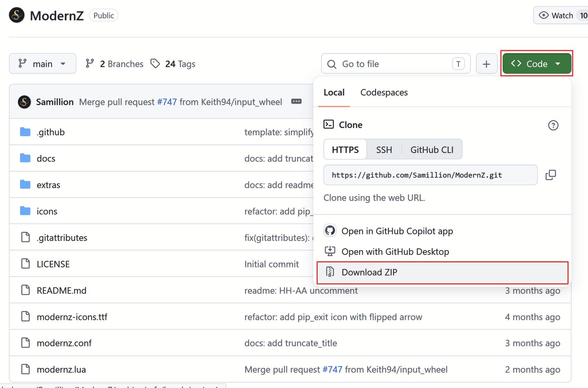Select the GitHub CLI clone option
Image resolution: width=588 pixels, height=388 pixels.
432,150
